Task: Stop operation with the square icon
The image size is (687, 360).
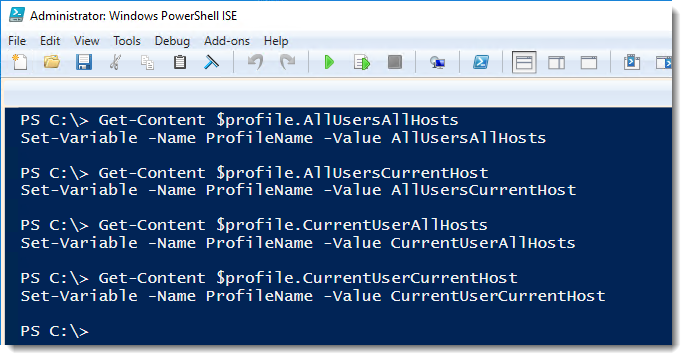Action: (x=395, y=62)
